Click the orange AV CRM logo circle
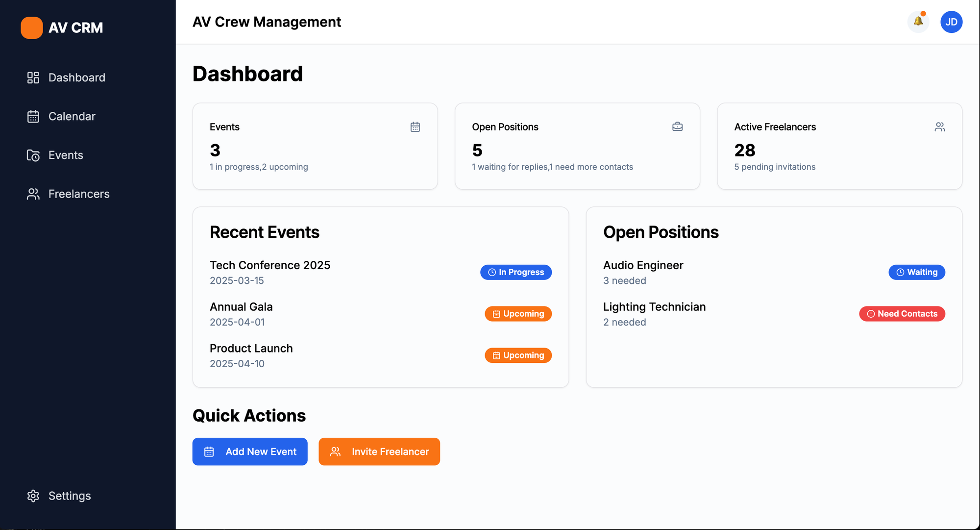Image resolution: width=980 pixels, height=530 pixels. pos(31,28)
